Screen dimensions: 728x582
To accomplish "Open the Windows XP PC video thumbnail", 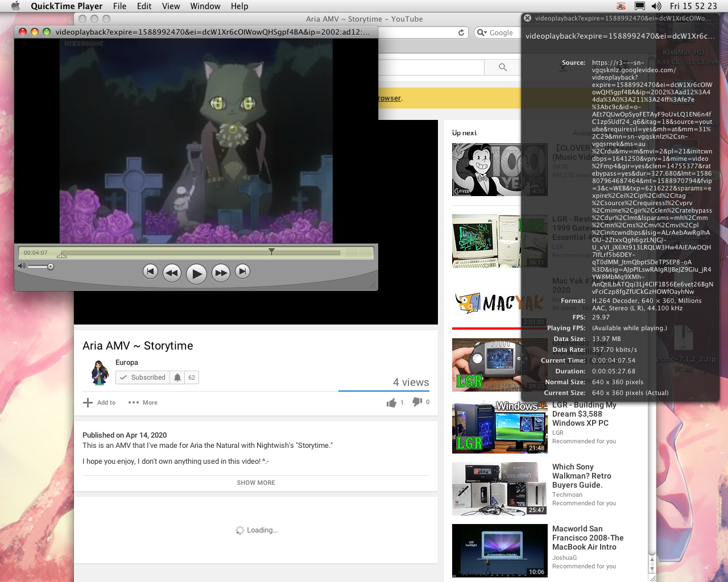I will (500, 427).
